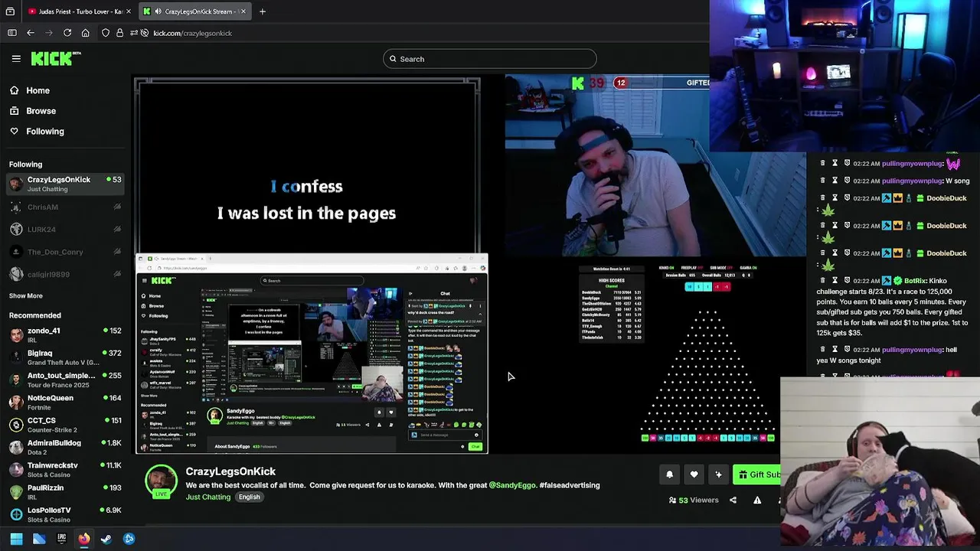Click the blue Battle.net taskbar icon
The height and width of the screenshot is (551, 980).
[x=129, y=539]
